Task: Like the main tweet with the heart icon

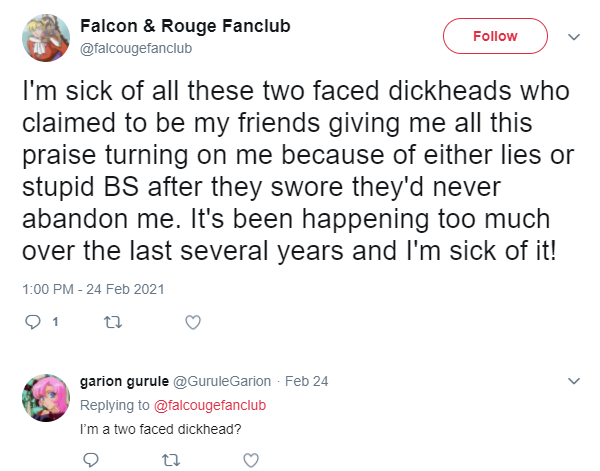Action: (193, 322)
